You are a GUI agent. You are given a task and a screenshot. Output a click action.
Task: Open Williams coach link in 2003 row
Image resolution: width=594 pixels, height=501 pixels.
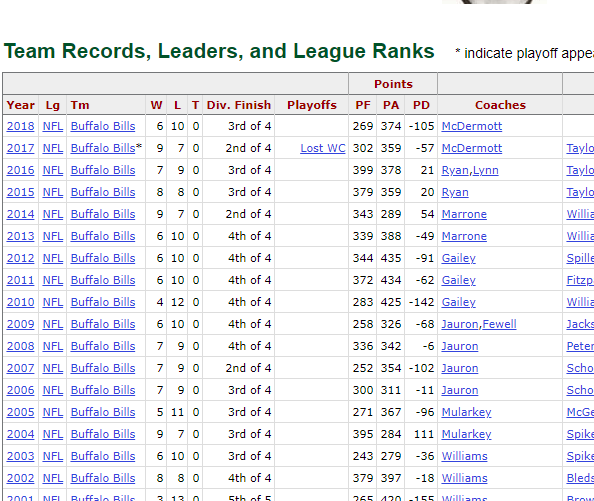tap(464, 456)
